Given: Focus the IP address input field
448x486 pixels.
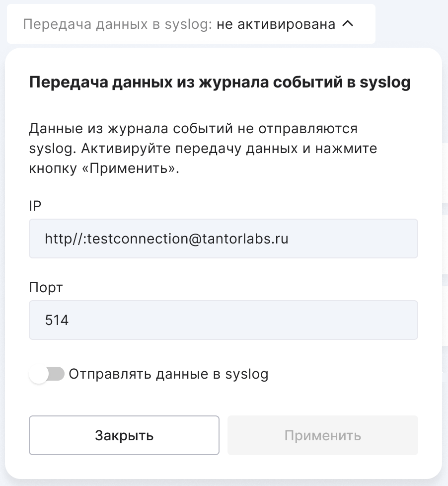Looking at the screenshot, I should click(223, 239).
